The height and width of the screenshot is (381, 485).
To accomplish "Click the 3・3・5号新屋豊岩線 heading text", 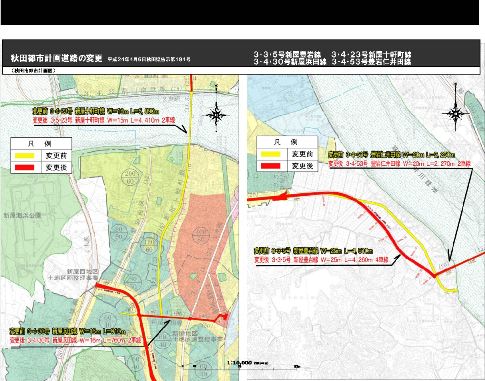I will [287, 54].
